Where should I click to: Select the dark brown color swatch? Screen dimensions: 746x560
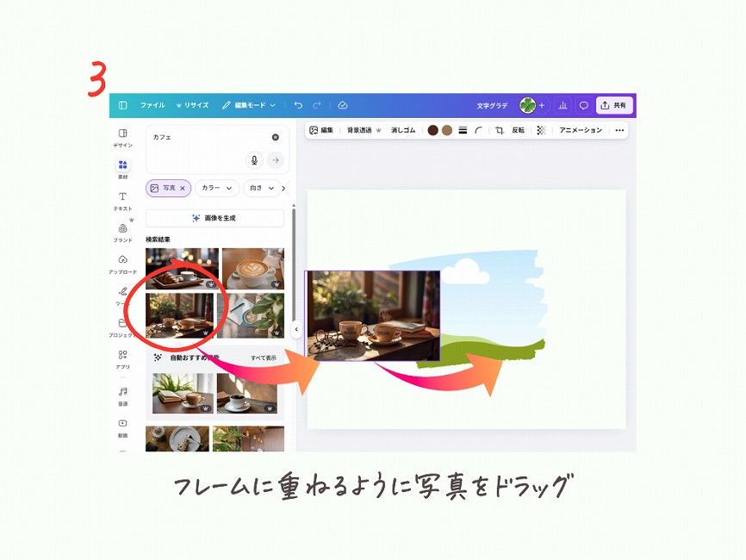433,130
